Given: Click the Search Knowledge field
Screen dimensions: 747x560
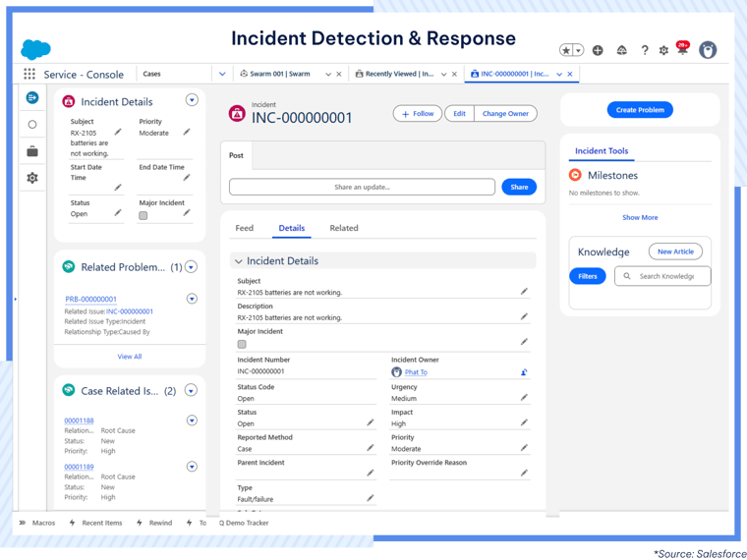Looking at the screenshot, I should [662, 276].
